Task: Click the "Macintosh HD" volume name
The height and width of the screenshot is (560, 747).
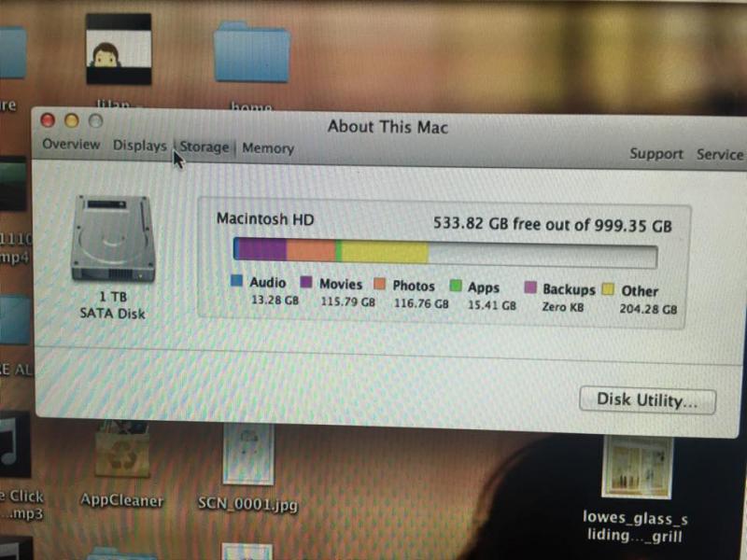Action: click(265, 219)
